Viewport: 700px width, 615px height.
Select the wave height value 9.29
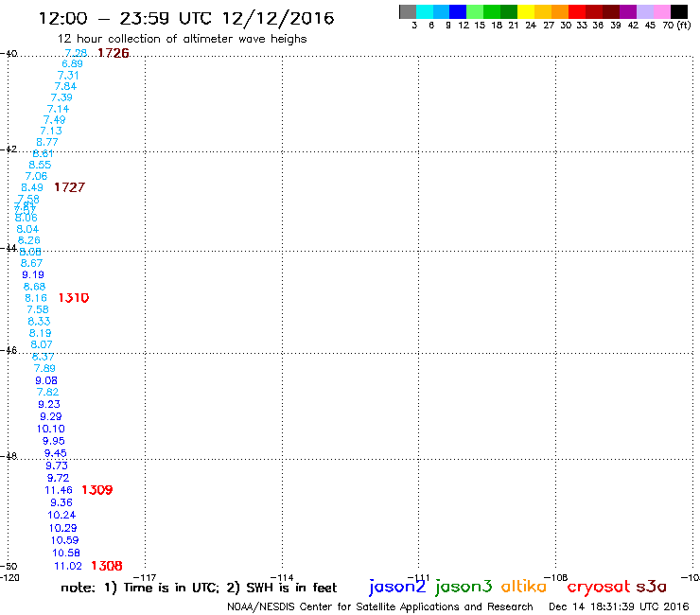[51, 416]
